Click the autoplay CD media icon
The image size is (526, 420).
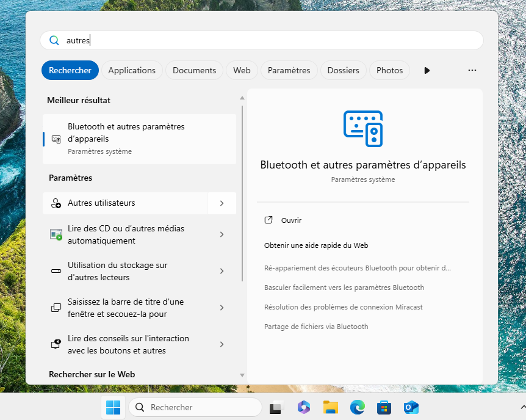point(56,234)
